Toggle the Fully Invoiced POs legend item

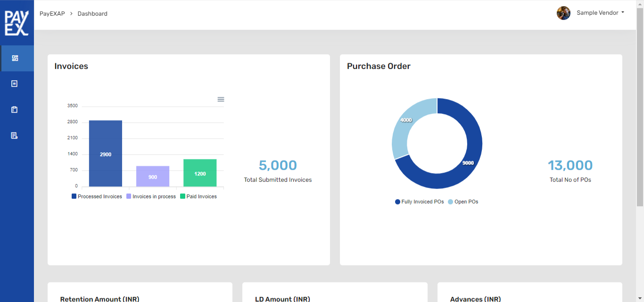420,201
